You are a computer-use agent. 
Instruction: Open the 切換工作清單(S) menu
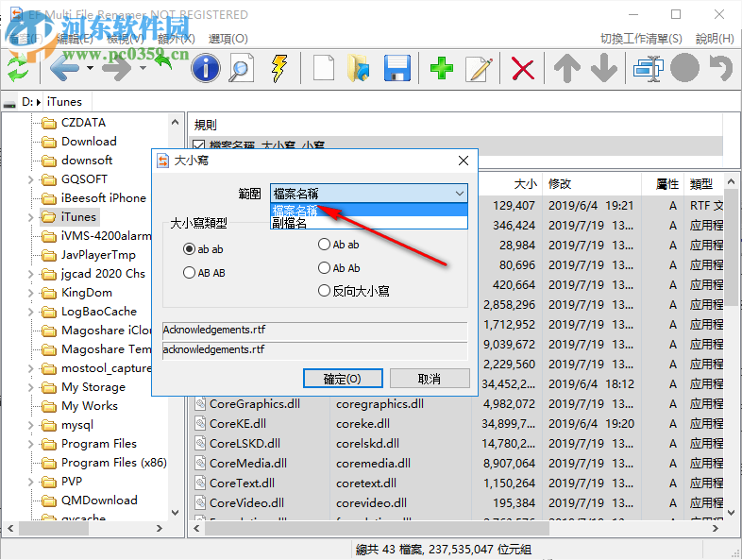point(641,39)
